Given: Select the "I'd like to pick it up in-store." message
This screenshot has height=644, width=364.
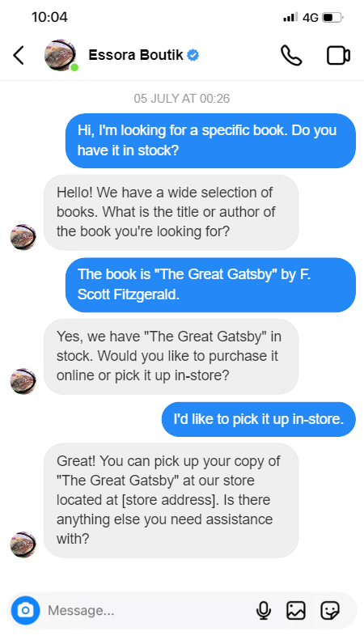Looking at the screenshot, I should click(258, 419).
